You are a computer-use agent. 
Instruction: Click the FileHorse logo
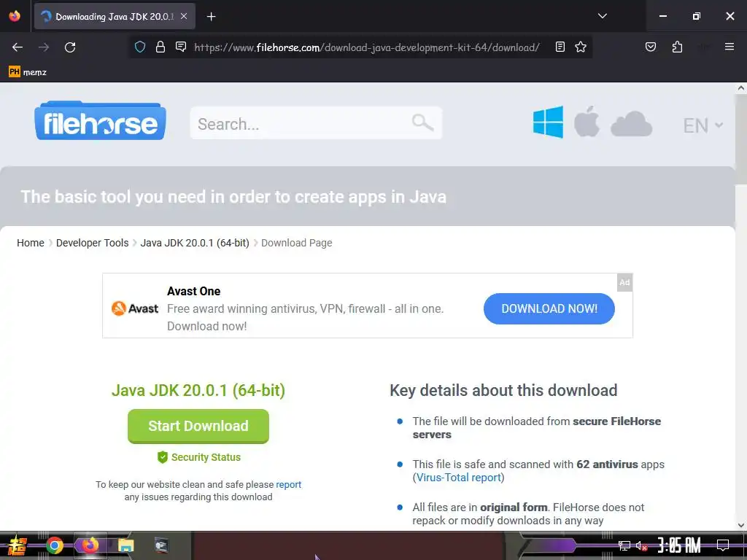click(x=100, y=121)
